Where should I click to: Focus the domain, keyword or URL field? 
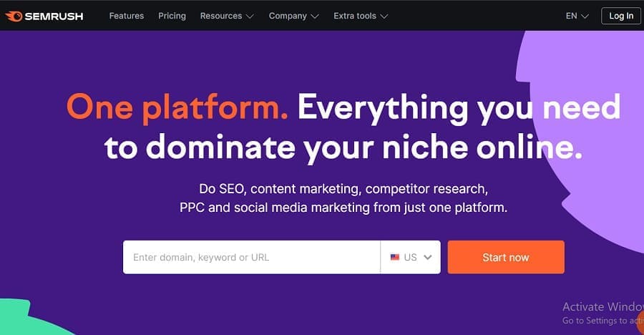point(250,257)
